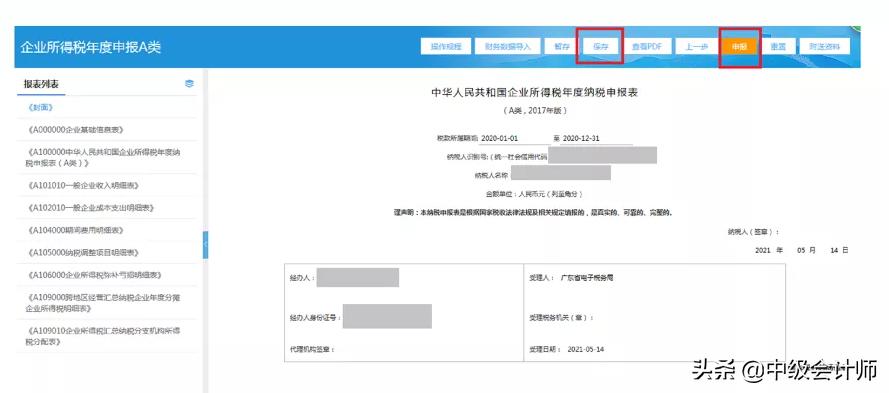Open 附送资料 attachments
This screenshot has width=889, height=393.
(x=824, y=47)
